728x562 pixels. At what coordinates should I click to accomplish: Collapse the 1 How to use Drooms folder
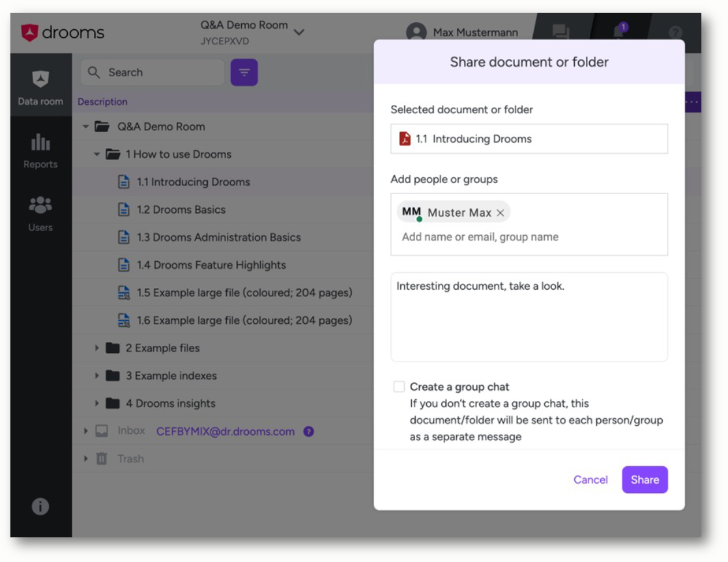pyautogui.click(x=96, y=154)
